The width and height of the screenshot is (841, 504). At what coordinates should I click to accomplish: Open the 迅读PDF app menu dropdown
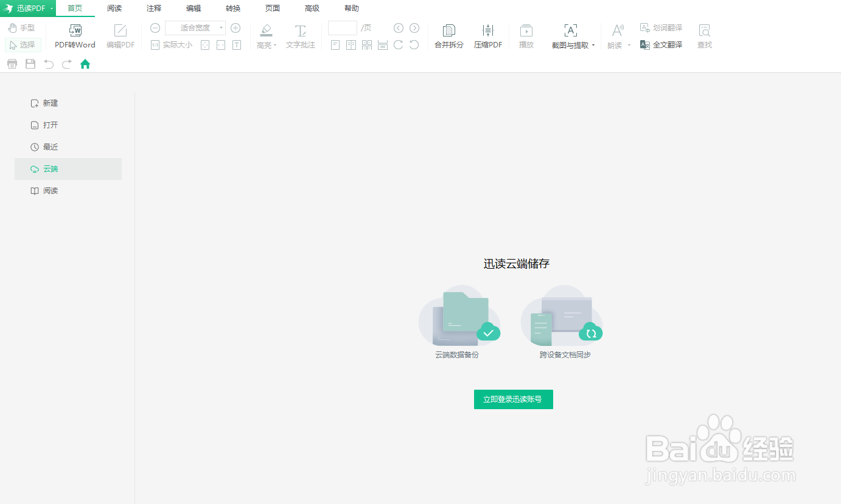click(x=28, y=9)
